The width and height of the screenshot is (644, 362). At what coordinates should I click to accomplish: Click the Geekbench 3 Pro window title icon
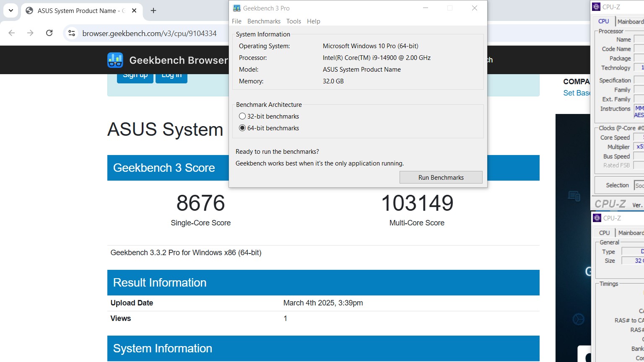pos(237,8)
